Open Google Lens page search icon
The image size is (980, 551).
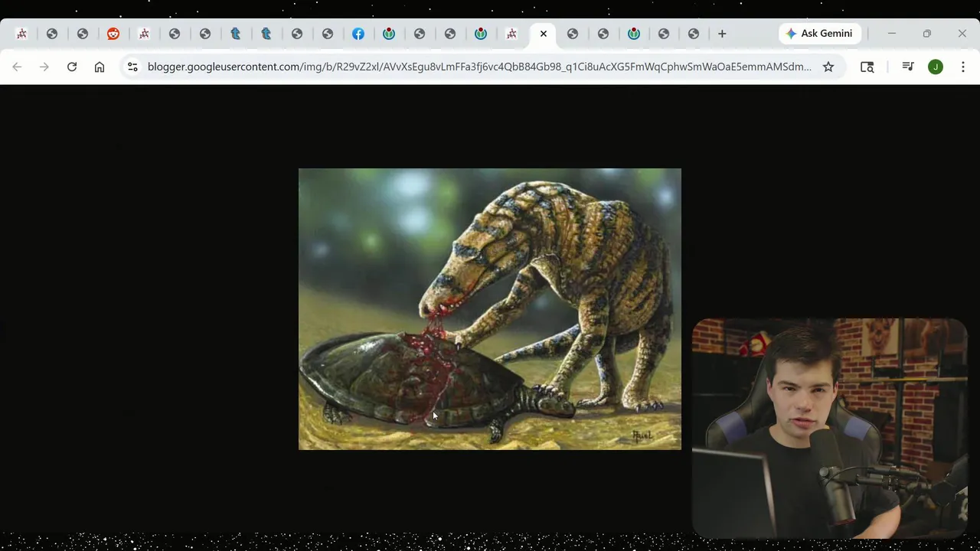coord(867,67)
